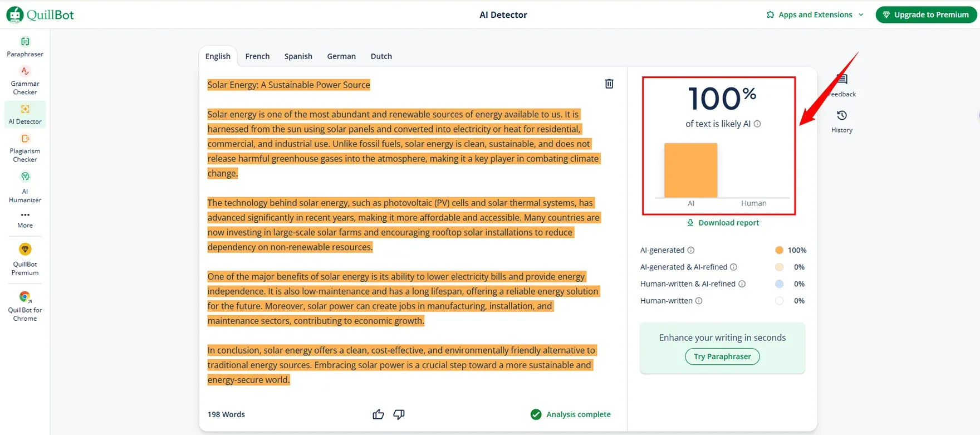Screen dimensions: 980x435
Task: Switch to the French tab
Action: click(x=257, y=56)
